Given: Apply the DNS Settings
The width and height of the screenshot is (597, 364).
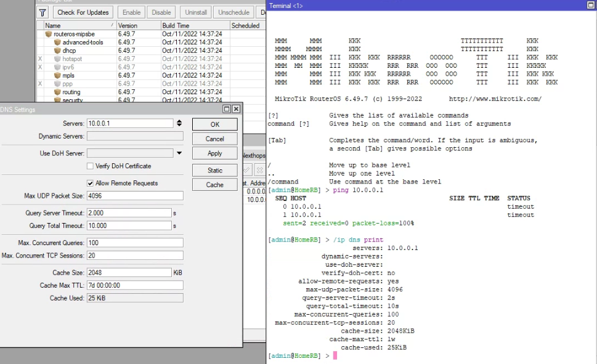Looking at the screenshot, I should [215, 153].
